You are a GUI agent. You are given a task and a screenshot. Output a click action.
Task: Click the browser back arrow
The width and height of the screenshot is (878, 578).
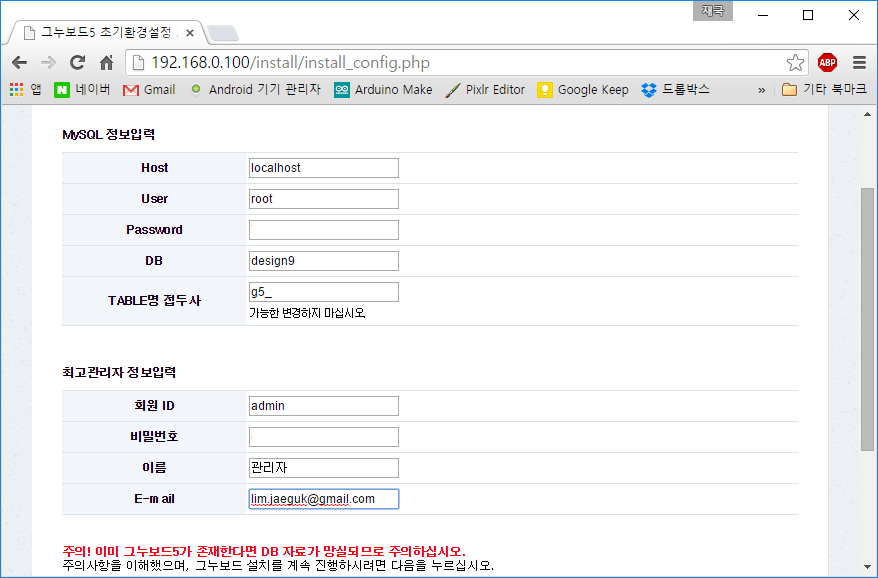point(19,62)
